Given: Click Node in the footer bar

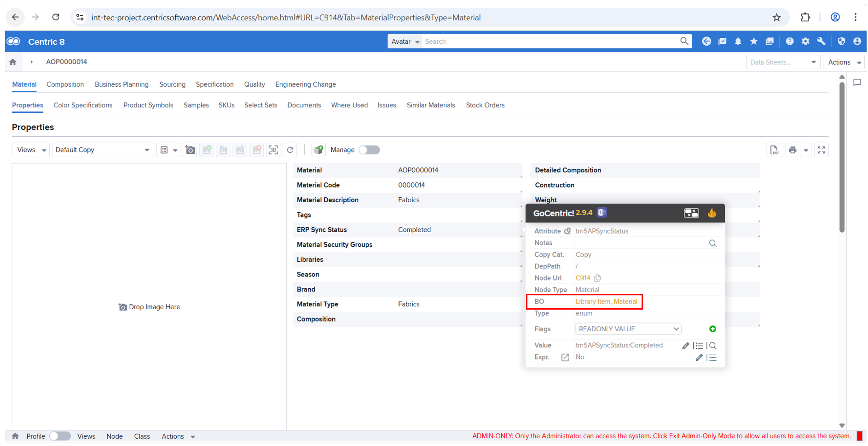Looking at the screenshot, I should coord(115,436).
